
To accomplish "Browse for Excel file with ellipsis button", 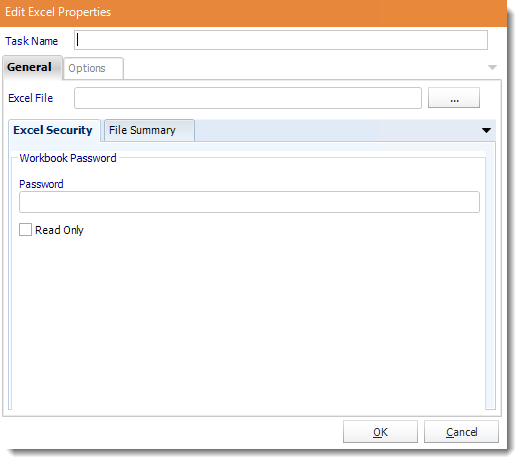I will (x=454, y=98).
